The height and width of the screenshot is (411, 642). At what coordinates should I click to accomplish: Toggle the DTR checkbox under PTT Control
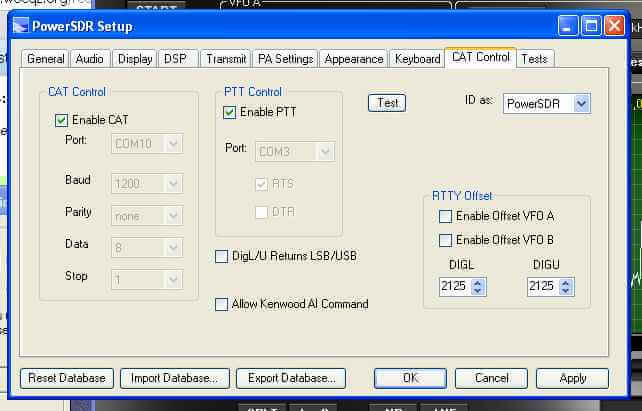pos(261,212)
